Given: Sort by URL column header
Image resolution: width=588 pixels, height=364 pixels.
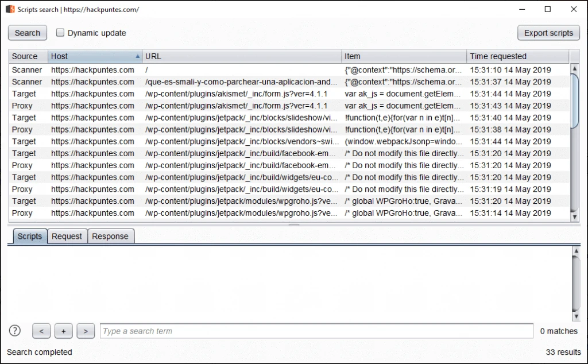Looking at the screenshot, I should (x=242, y=56).
